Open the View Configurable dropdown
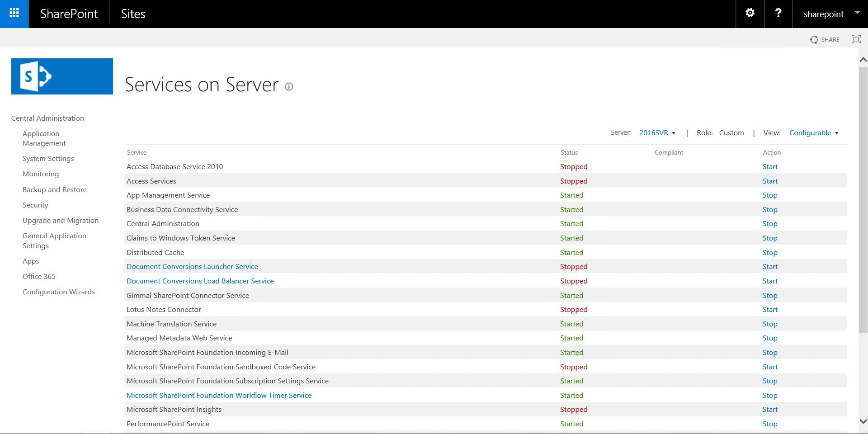The width and height of the screenshot is (868, 434). (x=813, y=132)
